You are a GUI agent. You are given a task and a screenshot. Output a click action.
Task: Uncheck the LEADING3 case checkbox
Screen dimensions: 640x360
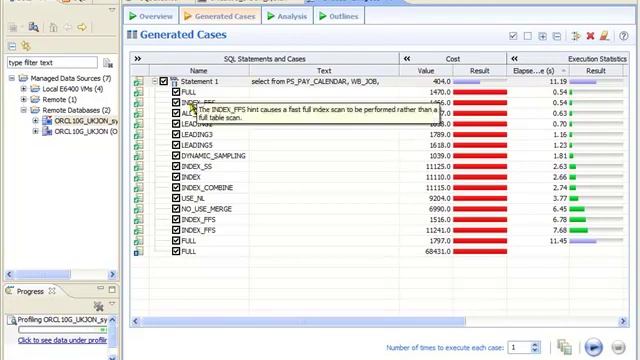click(x=176, y=134)
